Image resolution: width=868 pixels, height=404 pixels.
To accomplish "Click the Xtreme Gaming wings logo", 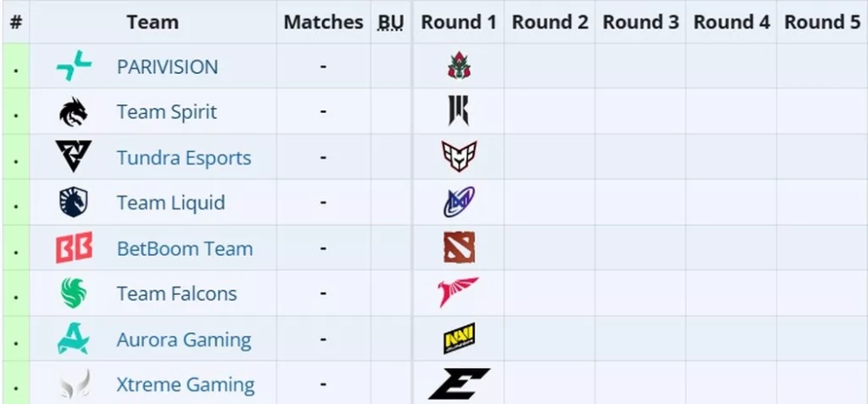I will click(x=76, y=385).
